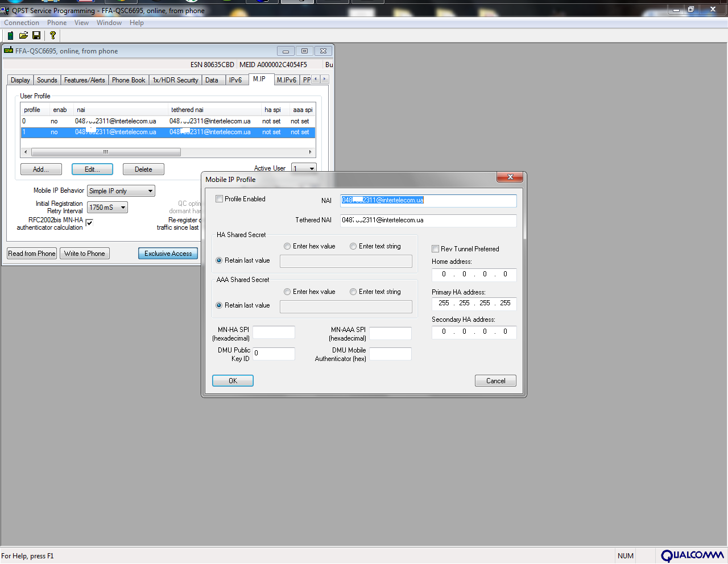Click the Edit... button

(x=92, y=169)
